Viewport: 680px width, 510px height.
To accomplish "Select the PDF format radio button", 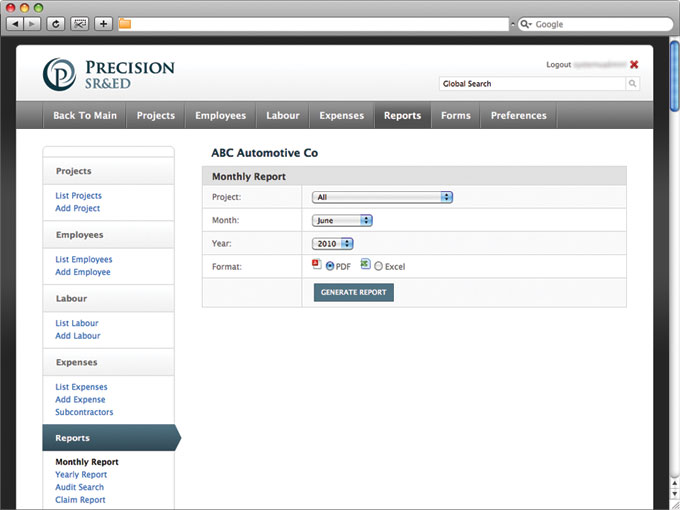I will 330,266.
